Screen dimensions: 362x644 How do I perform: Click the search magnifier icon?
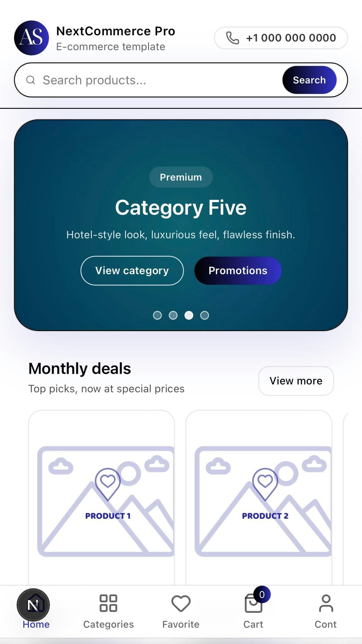(30, 80)
